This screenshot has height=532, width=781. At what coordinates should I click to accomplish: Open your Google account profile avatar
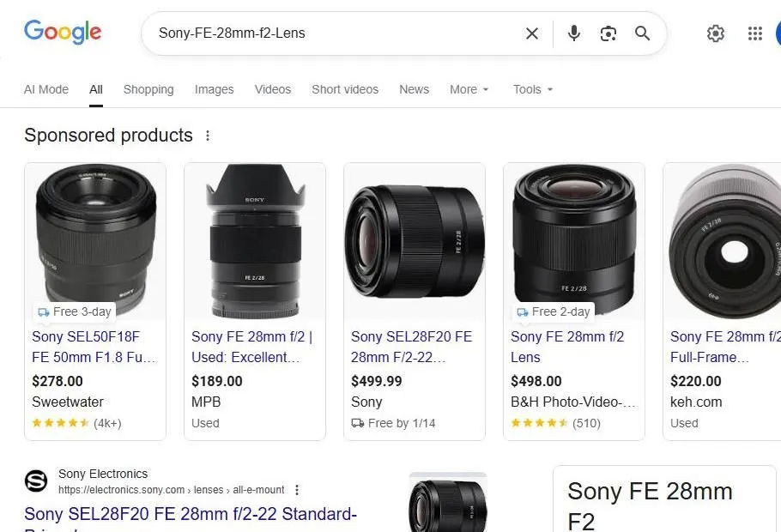click(x=776, y=33)
